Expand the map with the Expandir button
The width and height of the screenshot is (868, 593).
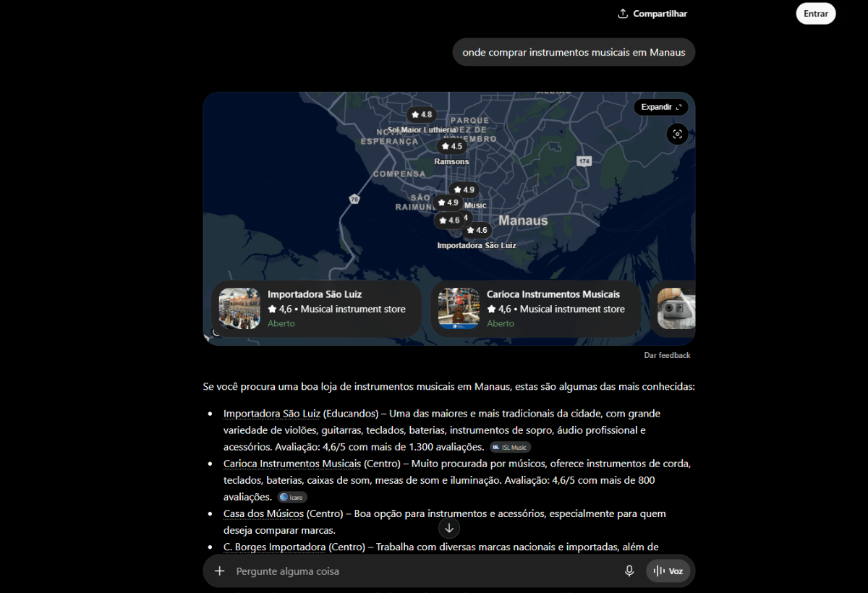661,107
